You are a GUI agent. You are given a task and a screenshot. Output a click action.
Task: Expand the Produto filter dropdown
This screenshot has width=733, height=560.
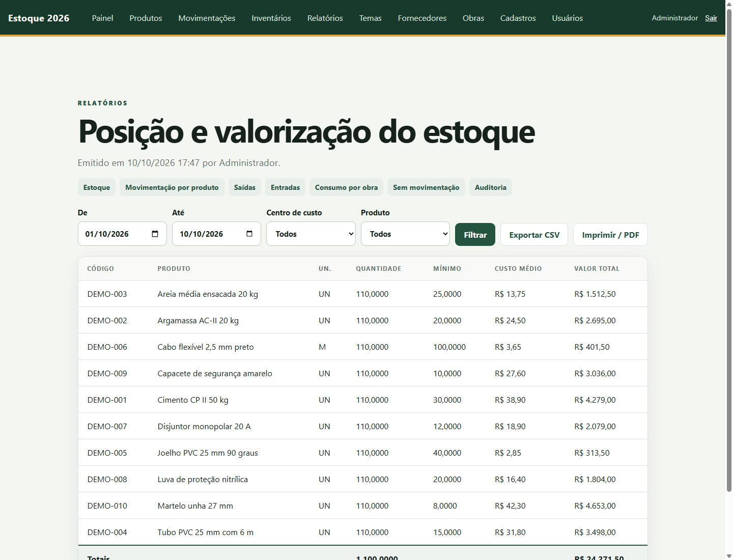pyautogui.click(x=405, y=234)
